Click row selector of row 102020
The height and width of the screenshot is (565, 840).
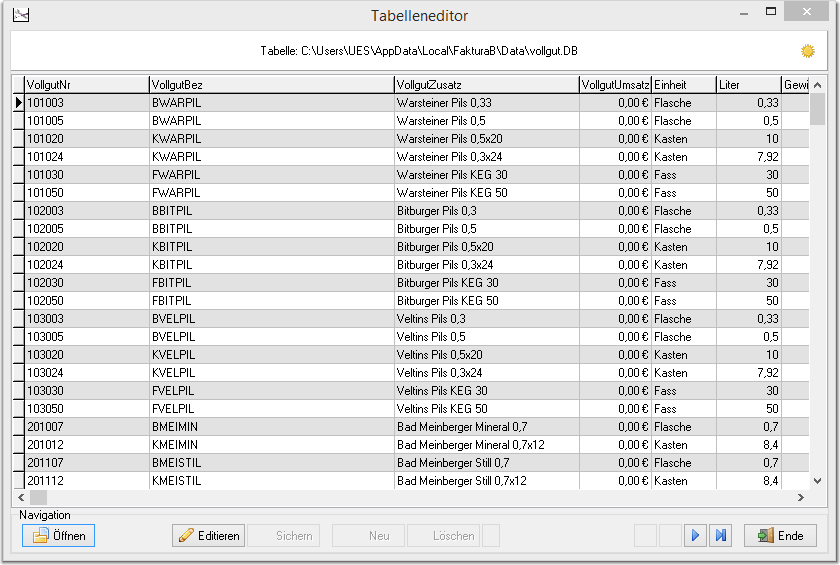tap(19, 247)
